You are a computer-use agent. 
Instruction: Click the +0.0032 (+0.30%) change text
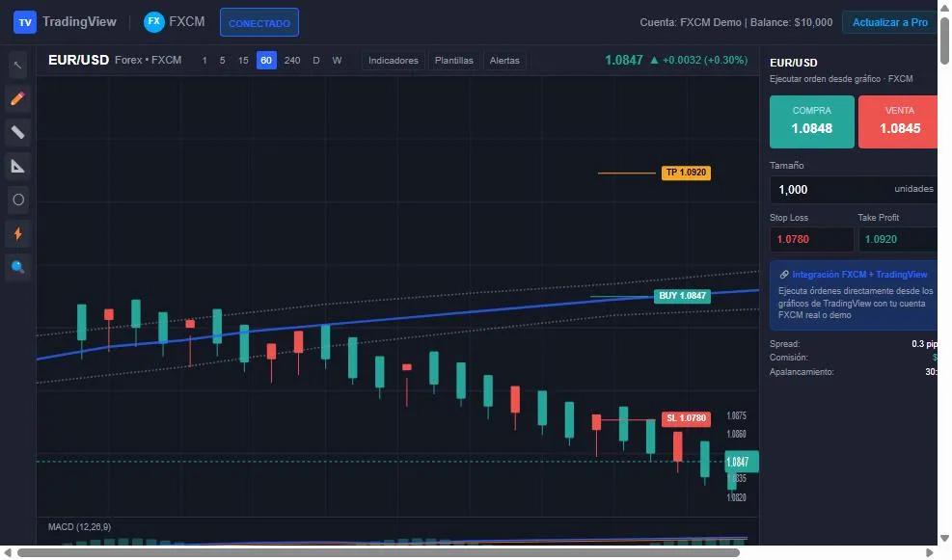pos(705,60)
